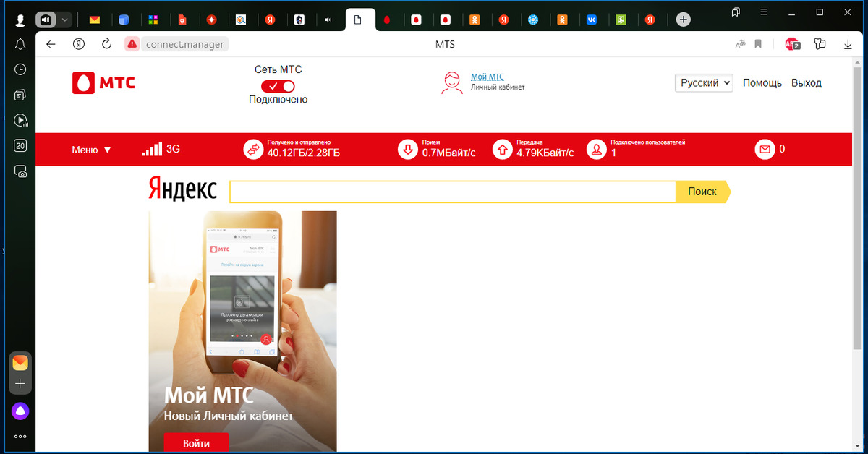This screenshot has width=868, height=454.
Task: Switch to the VK tab
Action: (592, 20)
